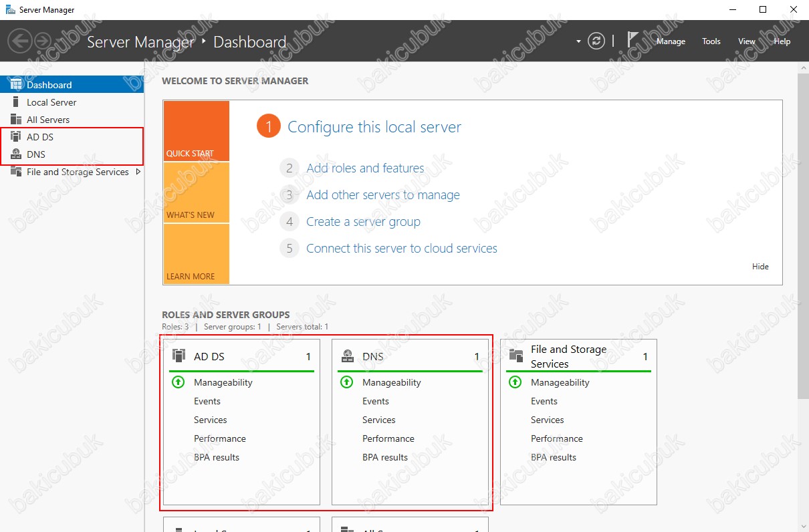Screen dimensions: 809x532
Task: Open the dropdown arrow beside refresh
Action: 578,41
